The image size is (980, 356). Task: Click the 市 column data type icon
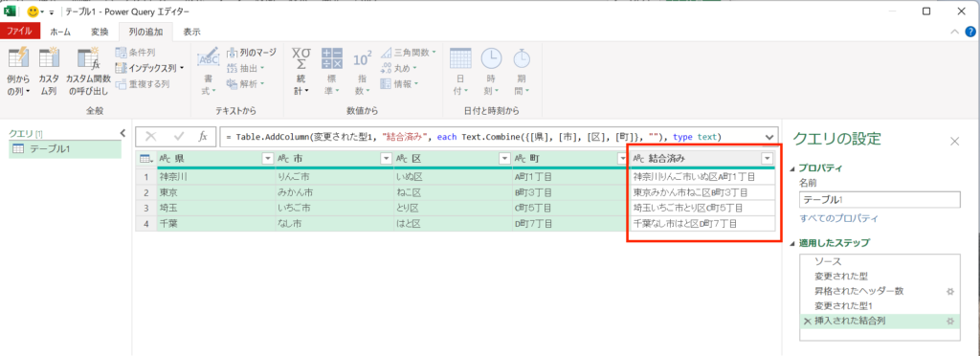coord(283,159)
